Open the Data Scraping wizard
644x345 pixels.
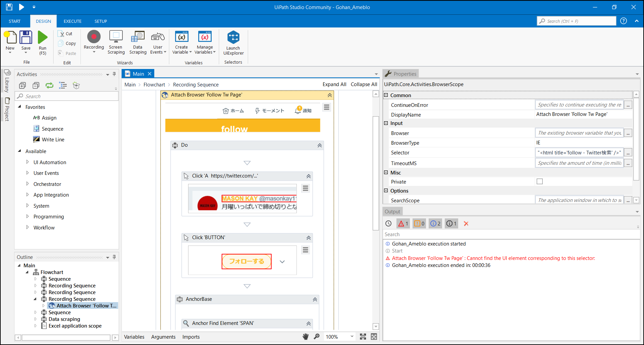[x=138, y=42]
